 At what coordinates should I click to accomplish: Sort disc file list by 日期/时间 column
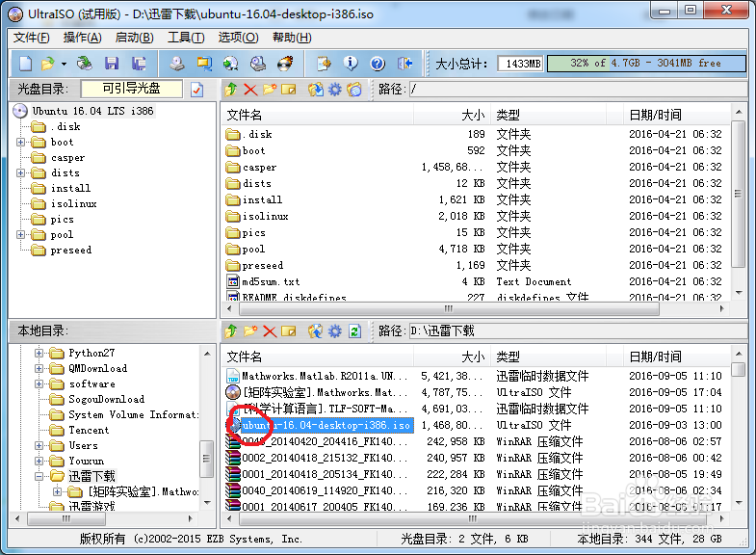(x=676, y=115)
